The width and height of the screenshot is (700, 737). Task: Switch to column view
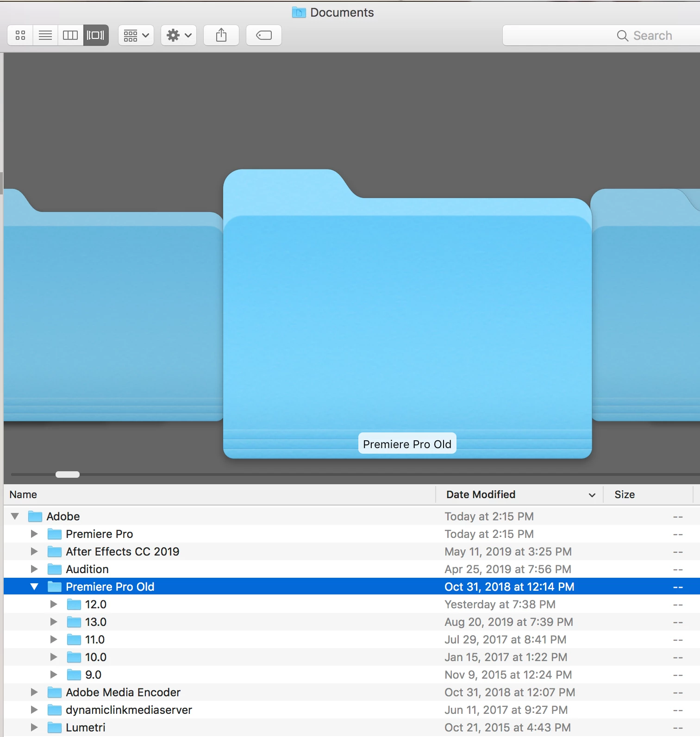(x=70, y=35)
